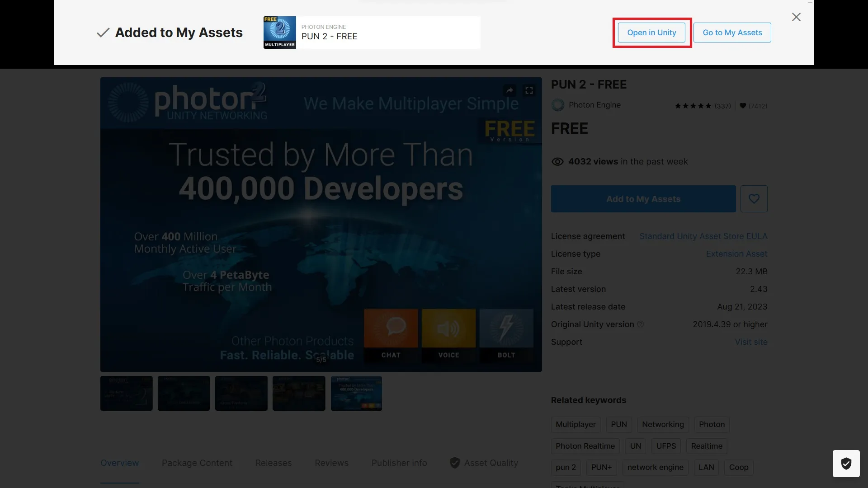The height and width of the screenshot is (488, 868).
Task: Click the UN keyword tag
Action: pyautogui.click(x=636, y=446)
